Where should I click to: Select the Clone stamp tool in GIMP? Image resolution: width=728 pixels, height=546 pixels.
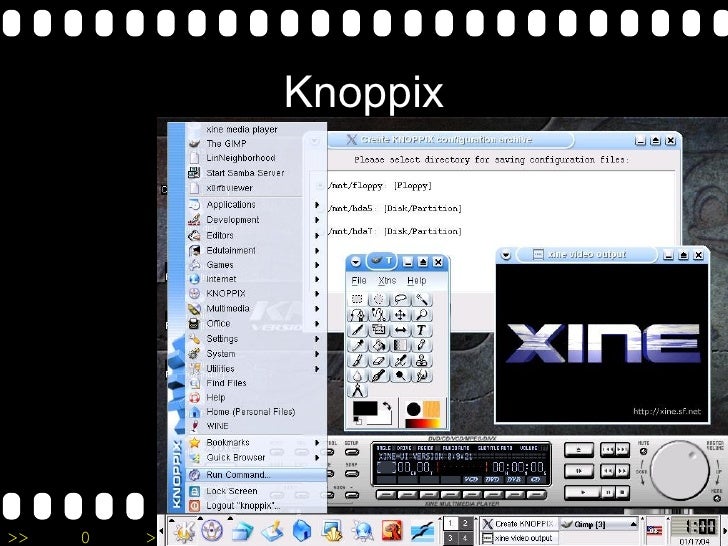point(422,361)
